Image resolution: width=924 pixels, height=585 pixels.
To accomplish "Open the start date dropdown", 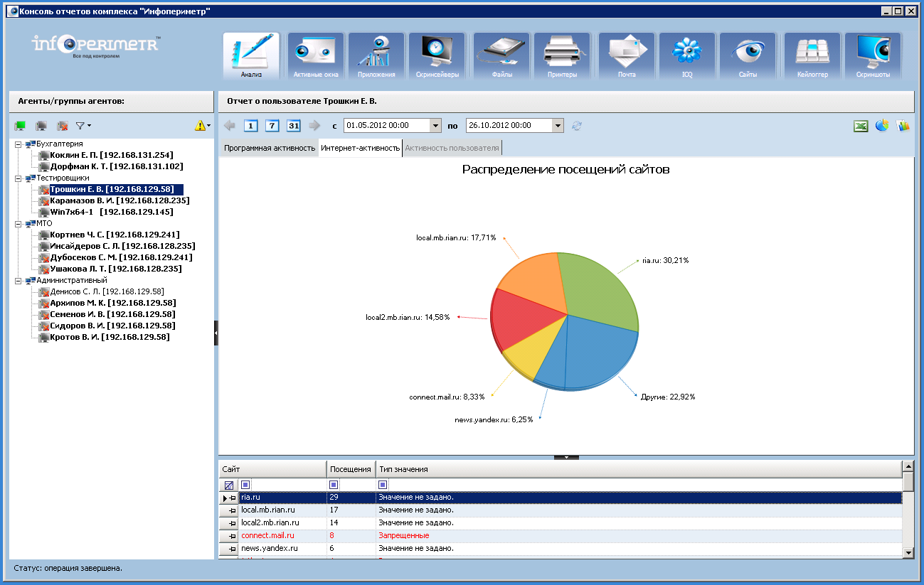I will click(x=435, y=126).
